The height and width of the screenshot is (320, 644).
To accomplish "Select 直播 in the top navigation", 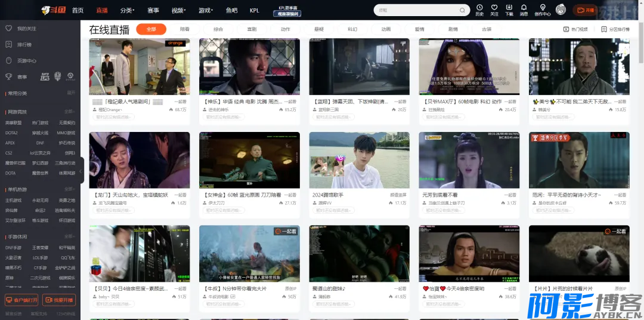I will [x=102, y=10].
